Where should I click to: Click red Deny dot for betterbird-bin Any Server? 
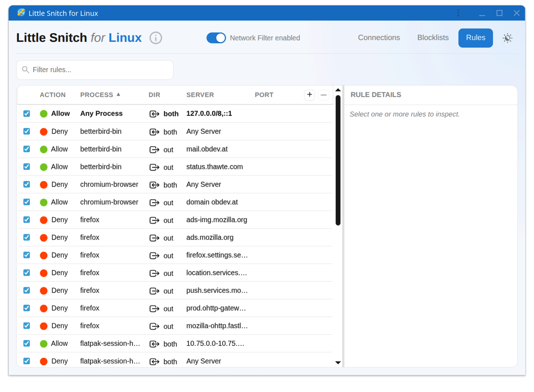44,132
